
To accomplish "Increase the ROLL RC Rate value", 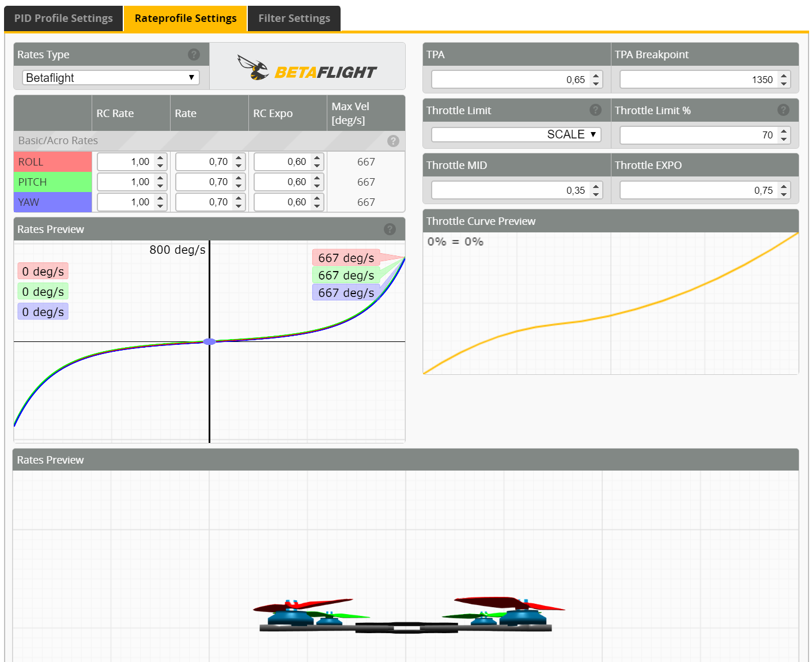I will [161, 158].
